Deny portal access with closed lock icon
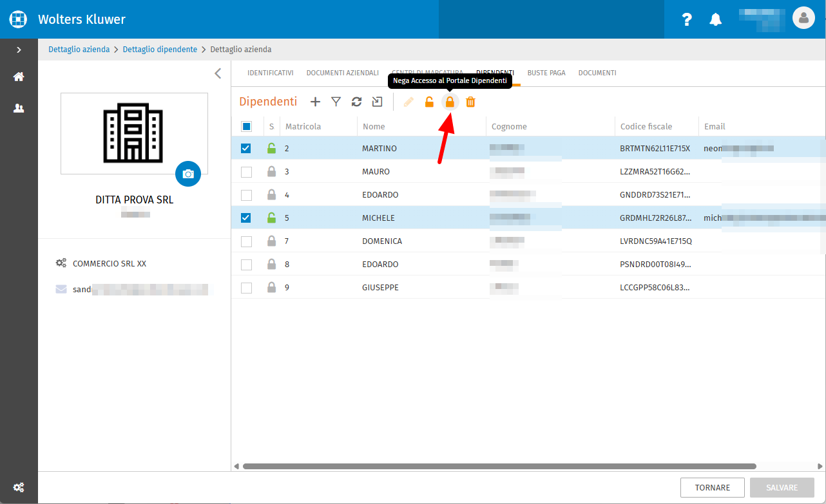 click(x=450, y=102)
